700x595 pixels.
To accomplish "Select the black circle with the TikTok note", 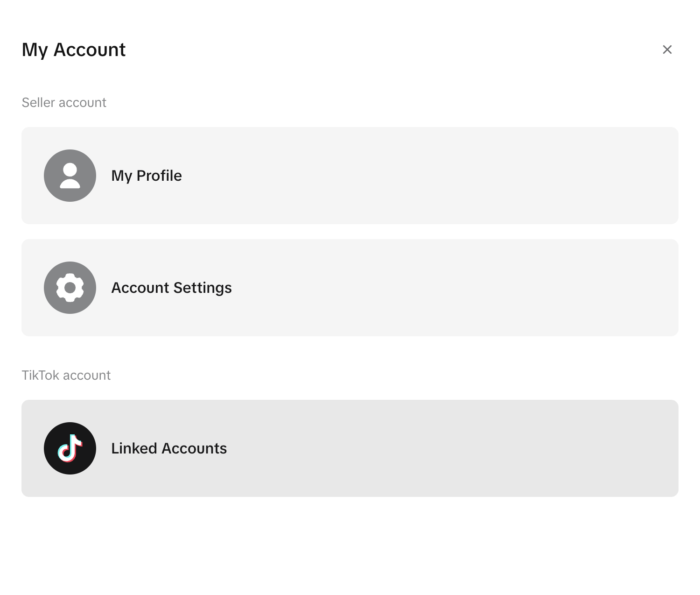I will (x=70, y=448).
